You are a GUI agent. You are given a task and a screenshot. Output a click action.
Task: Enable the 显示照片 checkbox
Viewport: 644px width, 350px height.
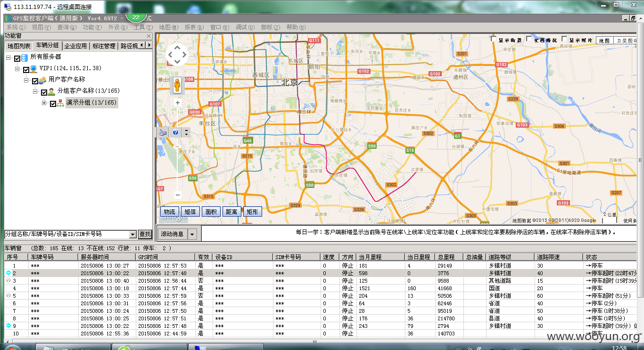click(x=564, y=39)
